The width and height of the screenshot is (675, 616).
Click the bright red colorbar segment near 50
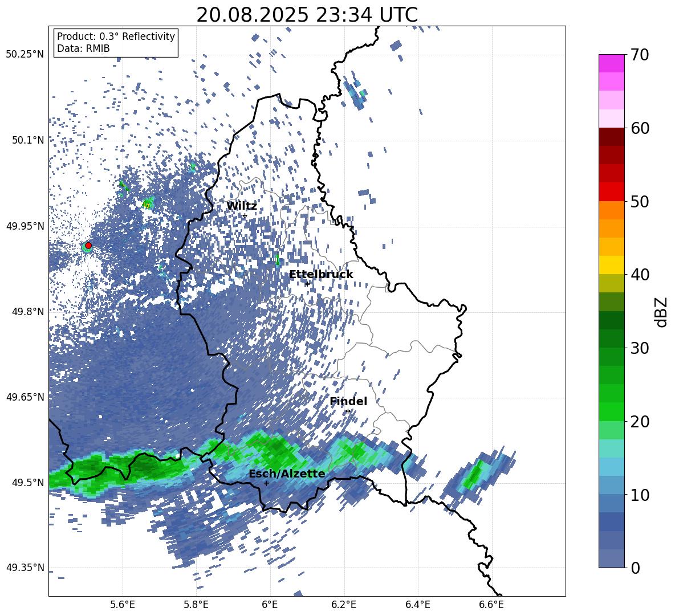612,192
